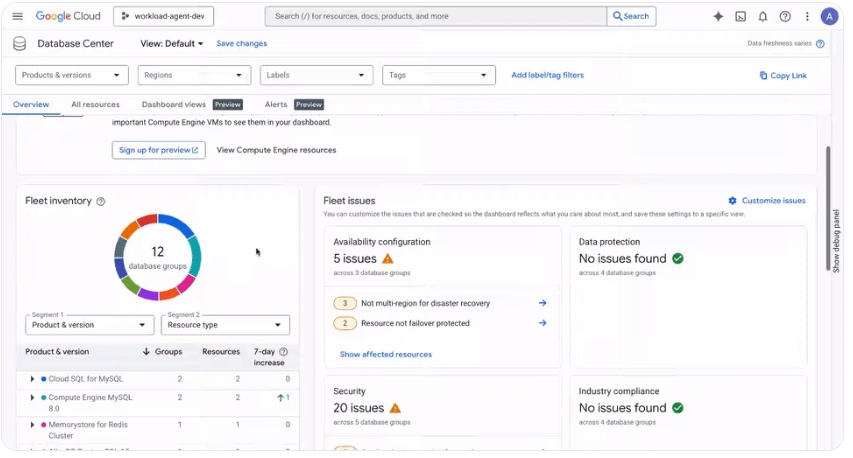853x458 pixels.
Task: Expand Memorystore for Redis Cluster row
Action: (32, 425)
